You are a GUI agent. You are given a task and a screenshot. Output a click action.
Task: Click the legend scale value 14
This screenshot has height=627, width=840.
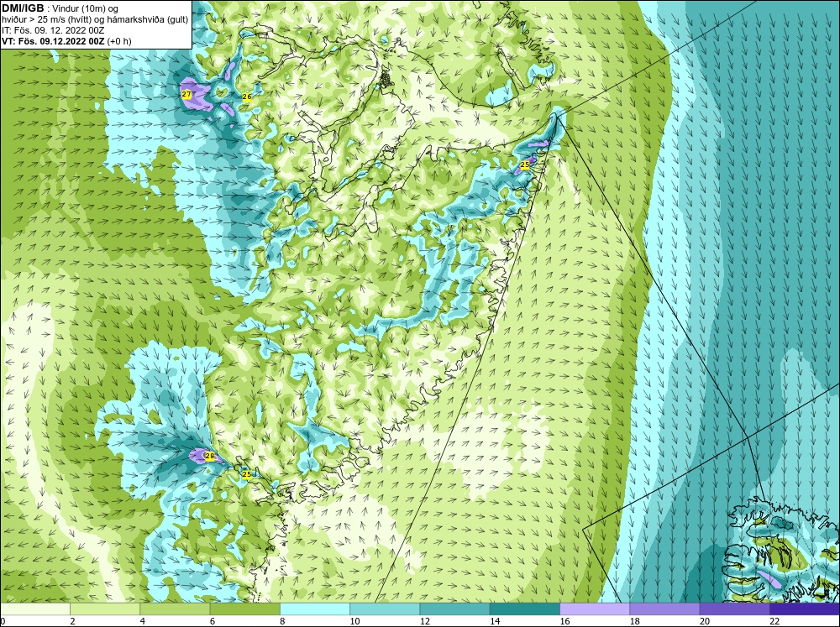(x=495, y=621)
